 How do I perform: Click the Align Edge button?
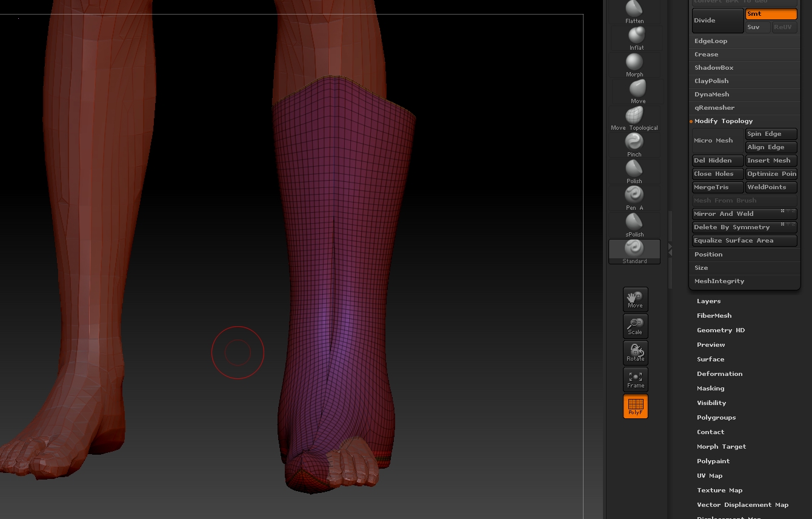pos(771,147)
